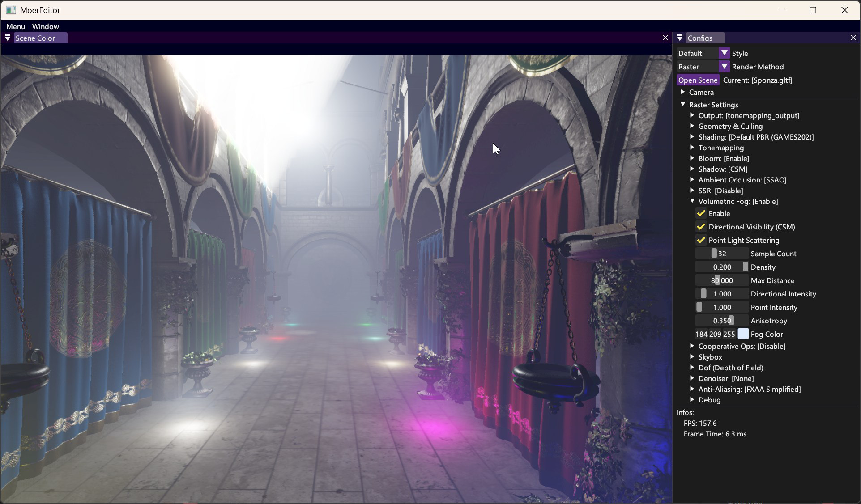The height and width of the screenshot is (504, 861).
Task: Expand the Output tonemapping_output node
Action: [692, 115]
